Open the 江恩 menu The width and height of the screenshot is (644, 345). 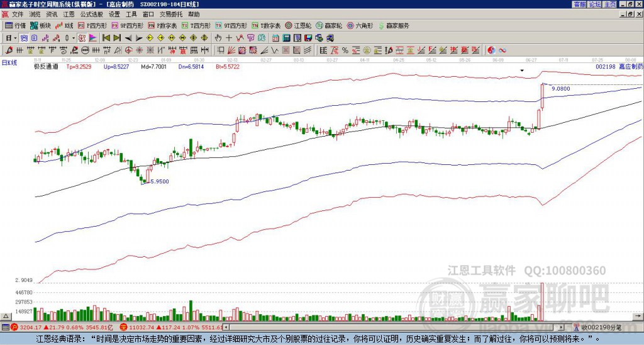tap(69, 14)
